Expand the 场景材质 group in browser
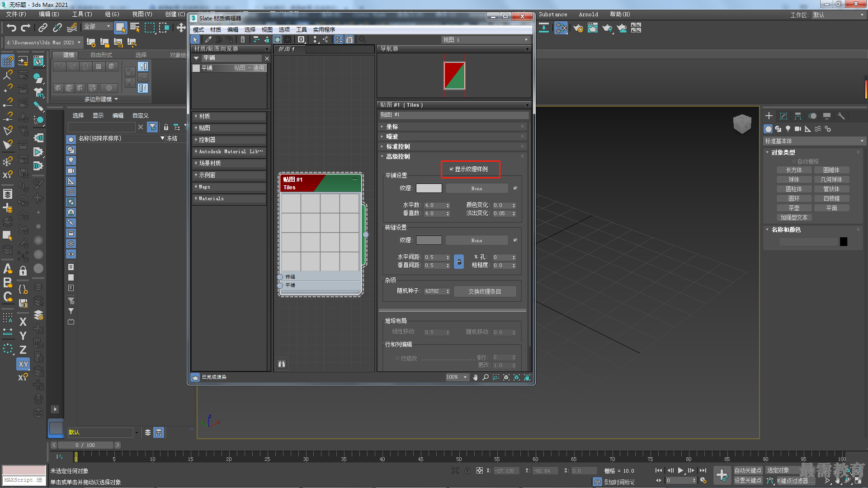This screenshot has width=868, height=488. click(229, 163)
